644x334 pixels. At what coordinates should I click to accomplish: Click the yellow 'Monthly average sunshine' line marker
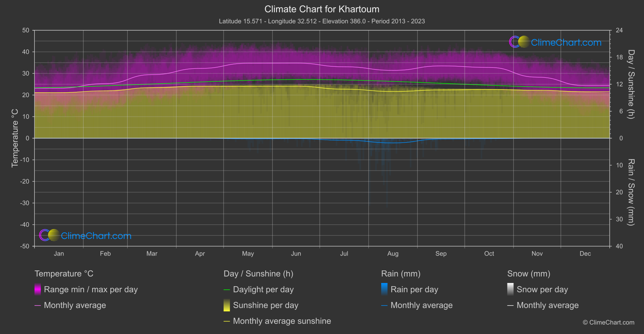227,321
